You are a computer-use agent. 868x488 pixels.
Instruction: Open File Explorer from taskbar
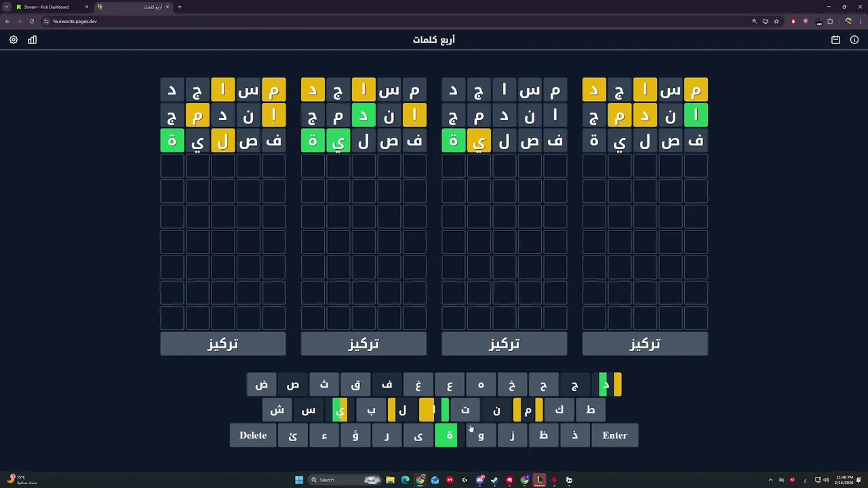pyautogui.click(x=390, y=480)
